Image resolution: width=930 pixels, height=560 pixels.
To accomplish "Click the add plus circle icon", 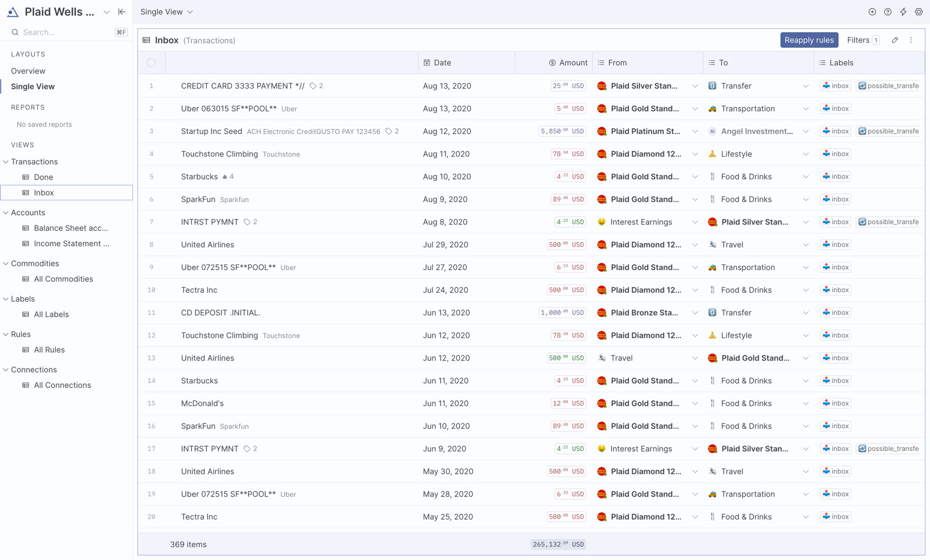I will [x=872, y=12].
